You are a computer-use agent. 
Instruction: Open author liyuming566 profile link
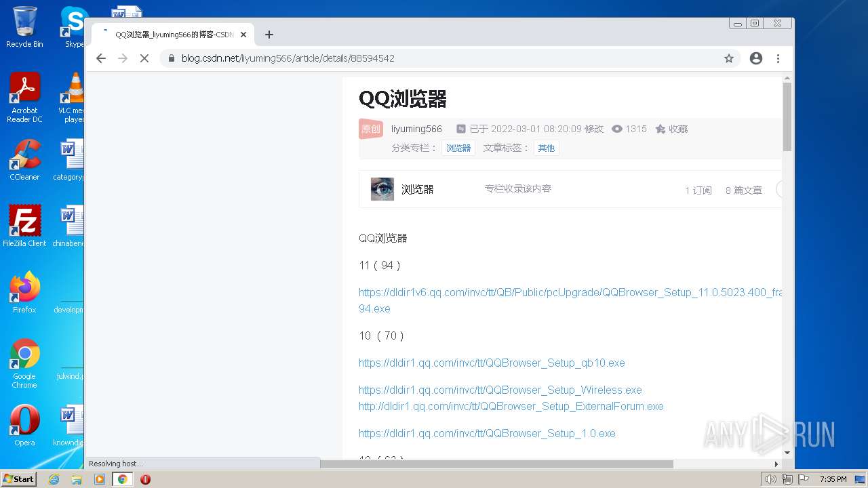[416, 129]
